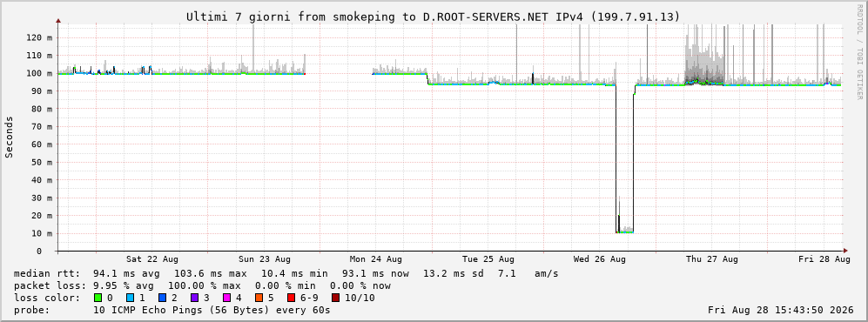Click the dark red 10/10 loss swatch
868x322 pixels.
pos(337,298)
